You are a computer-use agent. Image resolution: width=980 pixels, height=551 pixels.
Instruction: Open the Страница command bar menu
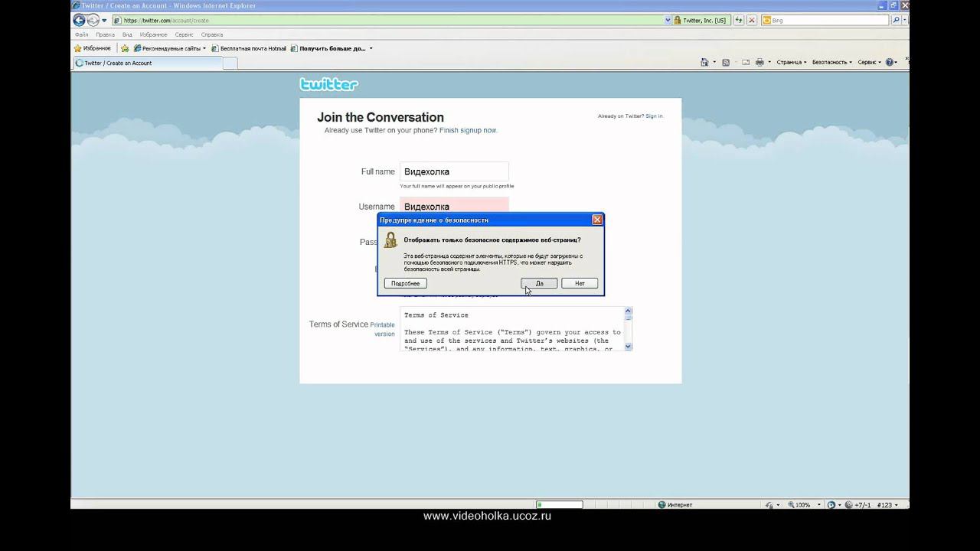pyautogui.click(x=792, y=62)
